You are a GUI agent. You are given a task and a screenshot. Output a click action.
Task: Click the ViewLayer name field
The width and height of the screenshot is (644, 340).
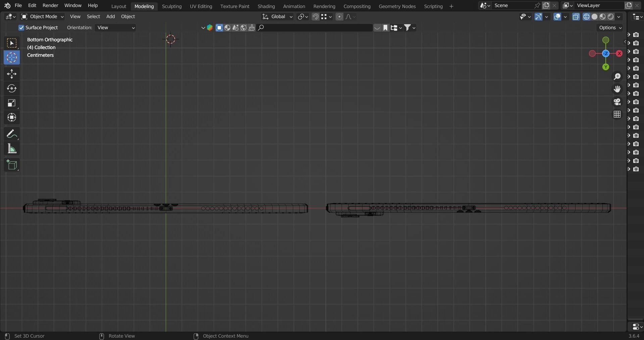pos(599,6)
